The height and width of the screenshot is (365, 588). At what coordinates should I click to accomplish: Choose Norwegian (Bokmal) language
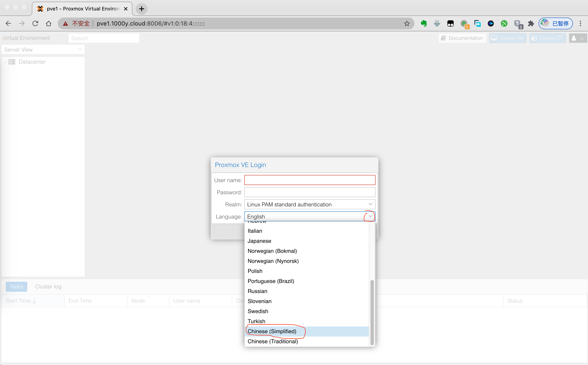coord(307,251)
